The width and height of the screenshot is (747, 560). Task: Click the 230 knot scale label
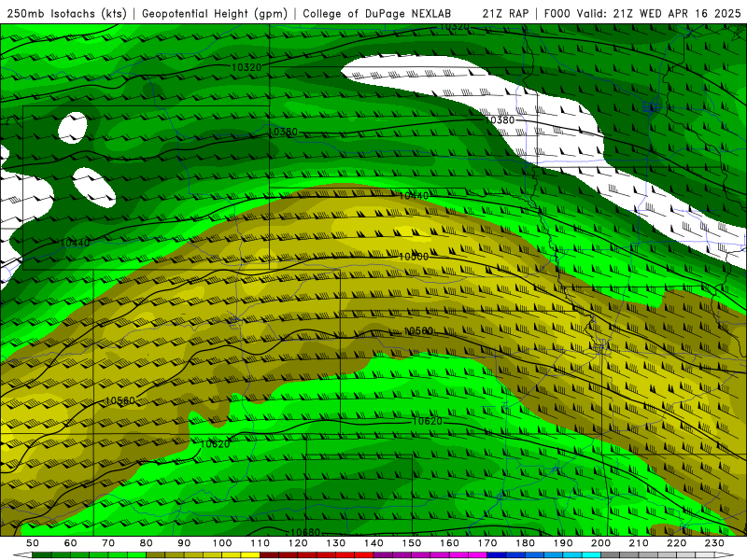tap(714, 543)
